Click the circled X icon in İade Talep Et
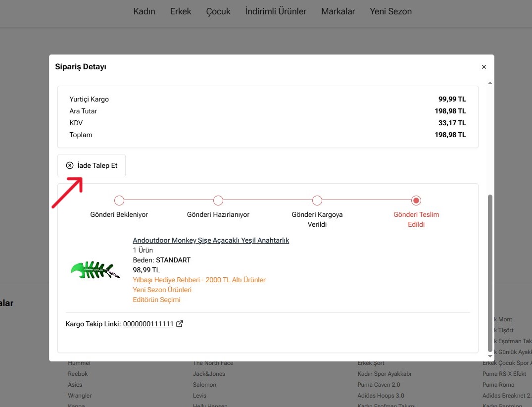This screenshot has height=407, width=532. point(70,165)
